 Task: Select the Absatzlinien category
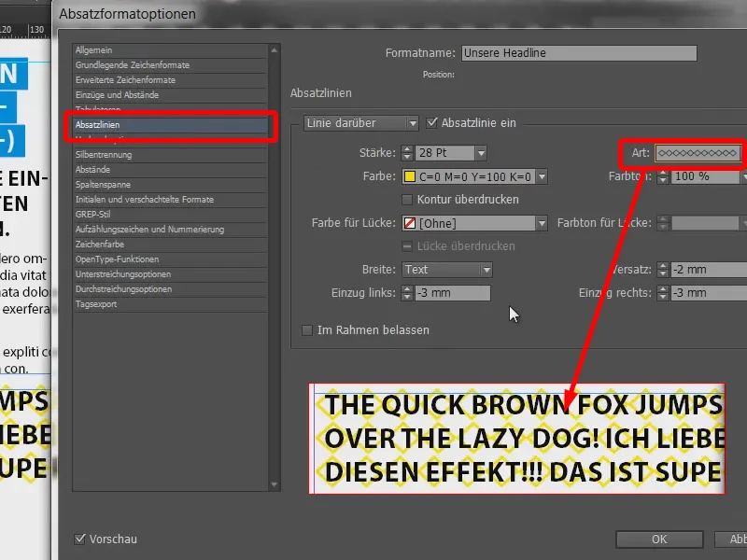tap(170, 125)
